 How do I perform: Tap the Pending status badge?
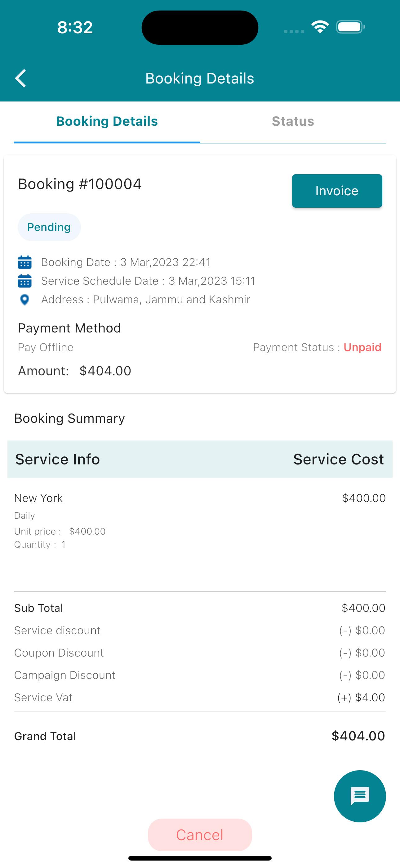[49, 227]
